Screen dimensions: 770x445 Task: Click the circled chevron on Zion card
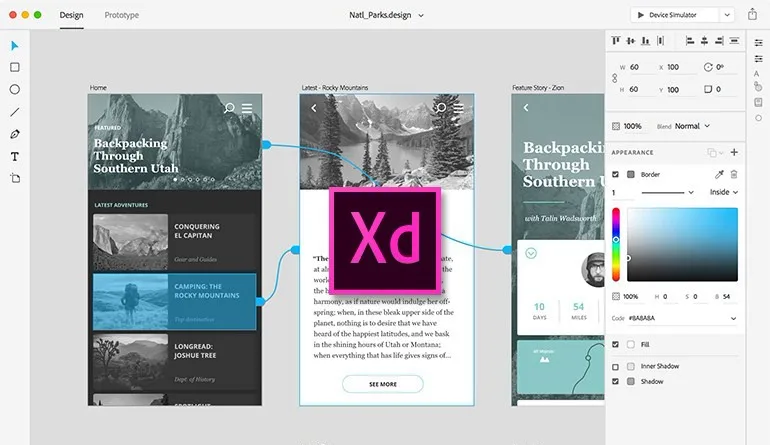pos(531,253)
